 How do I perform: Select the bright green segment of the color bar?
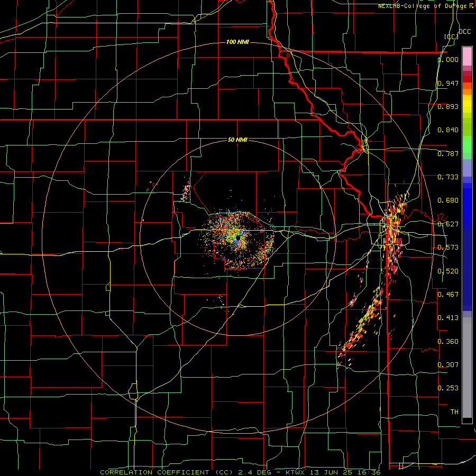click(467, 144)
